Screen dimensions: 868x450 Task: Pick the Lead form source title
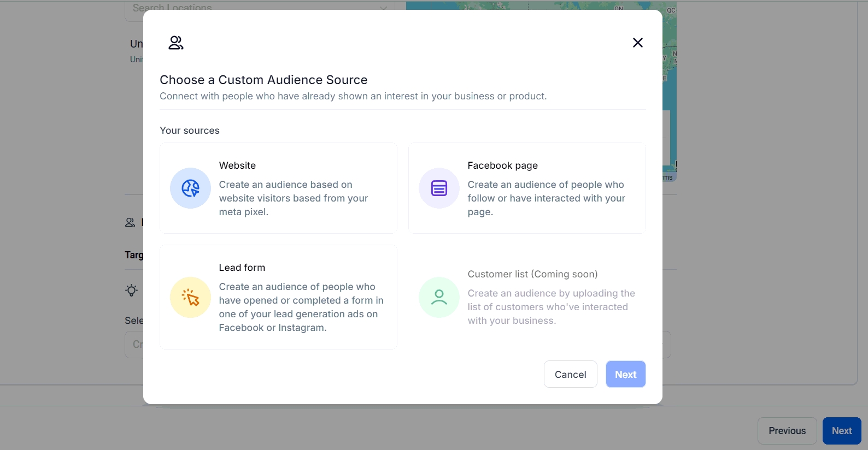coord(242,268)
